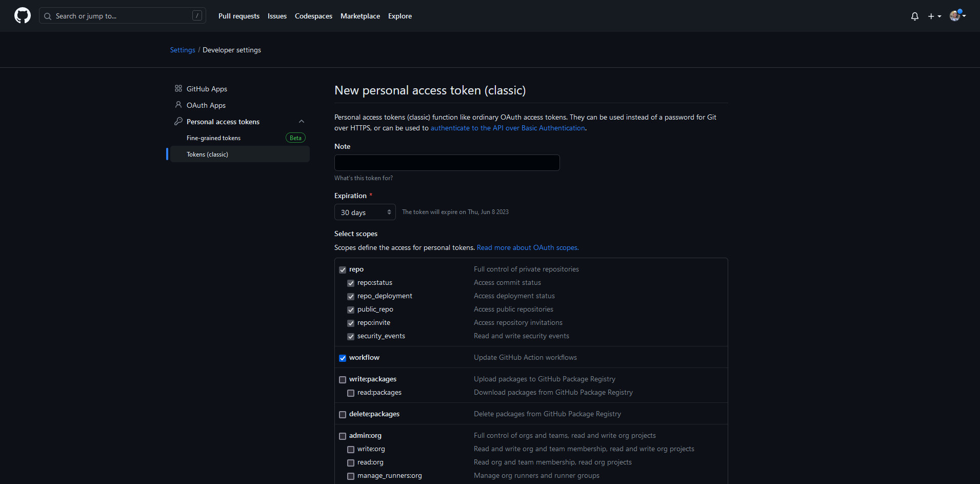Click the GitHub Apps grid icon
This screenshot has height=484, width=980.
178,89
